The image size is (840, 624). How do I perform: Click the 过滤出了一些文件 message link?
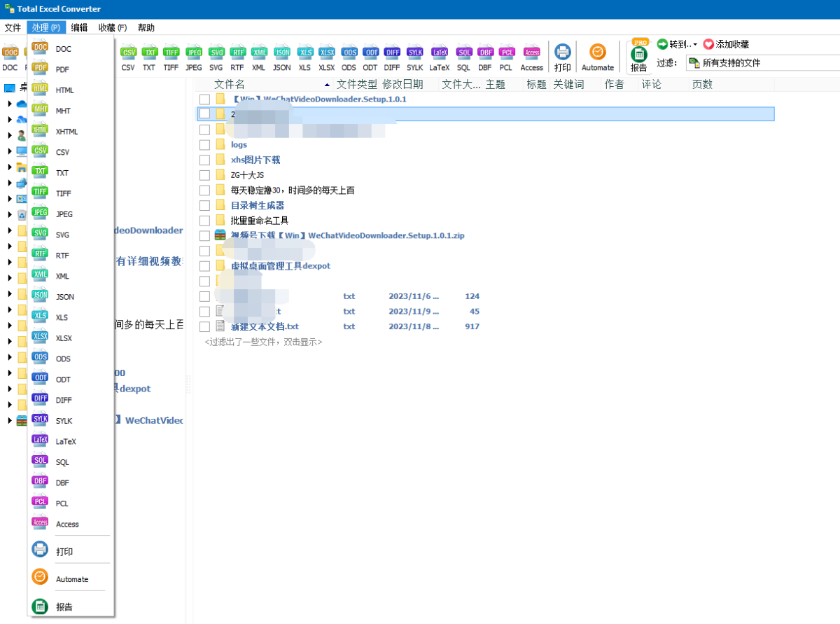(x=263, y=342)
